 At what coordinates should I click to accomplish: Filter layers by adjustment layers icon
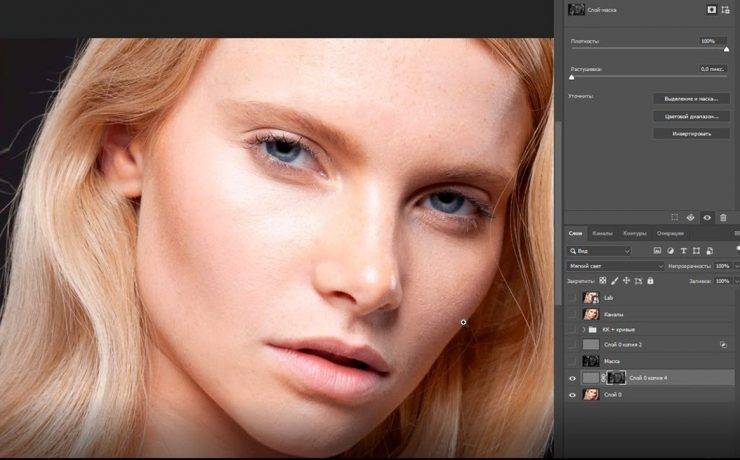tap(670, 251)
